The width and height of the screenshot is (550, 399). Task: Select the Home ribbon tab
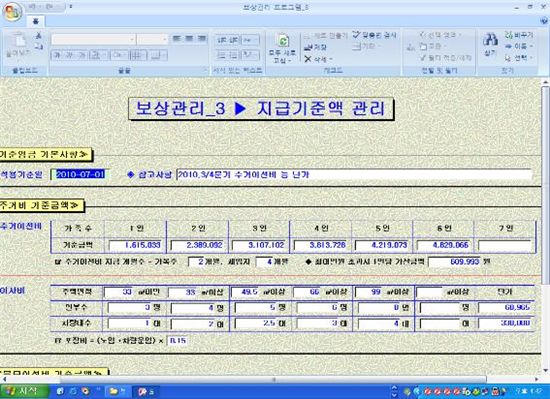[x=35, y=21]
